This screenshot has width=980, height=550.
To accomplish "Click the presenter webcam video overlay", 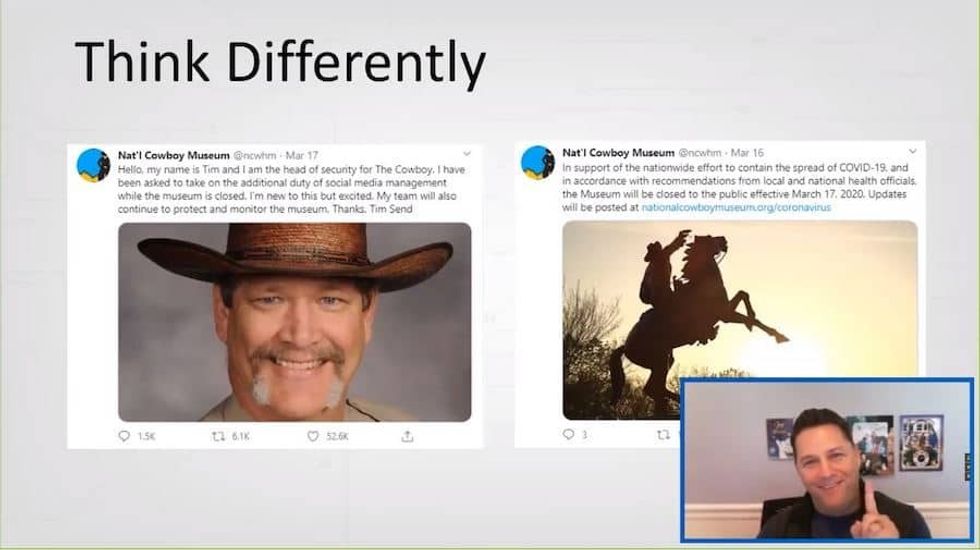I will (x=826, y=459).
